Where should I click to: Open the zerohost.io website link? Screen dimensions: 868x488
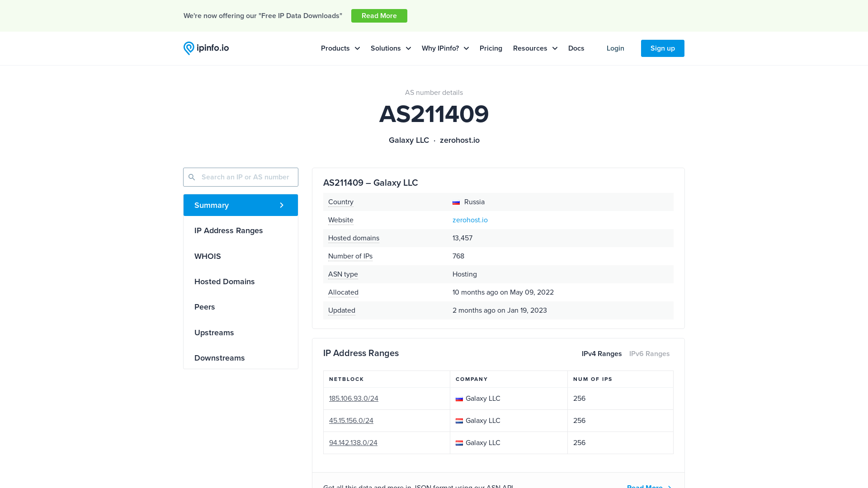(470, 220)
